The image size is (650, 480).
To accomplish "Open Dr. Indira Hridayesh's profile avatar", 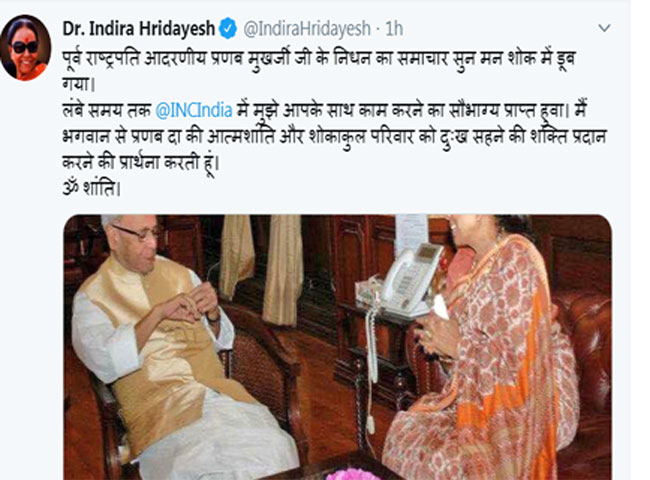I will pos(25,48).
